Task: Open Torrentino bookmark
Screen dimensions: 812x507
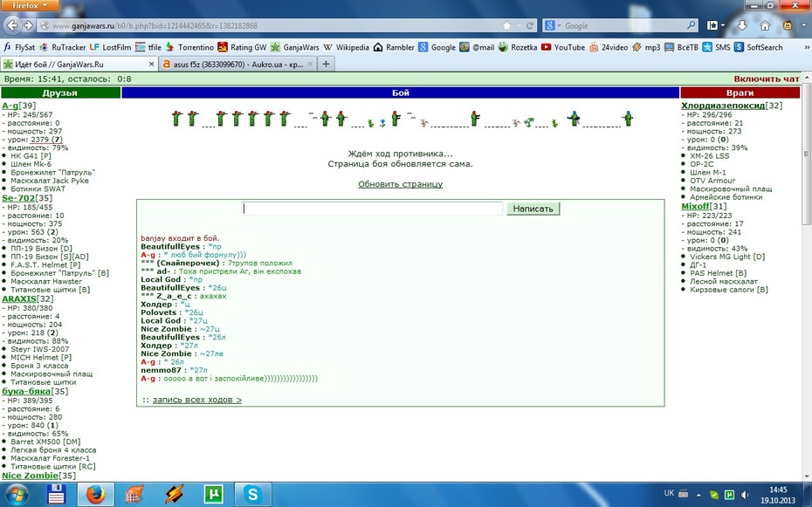Action: point(189,47)
